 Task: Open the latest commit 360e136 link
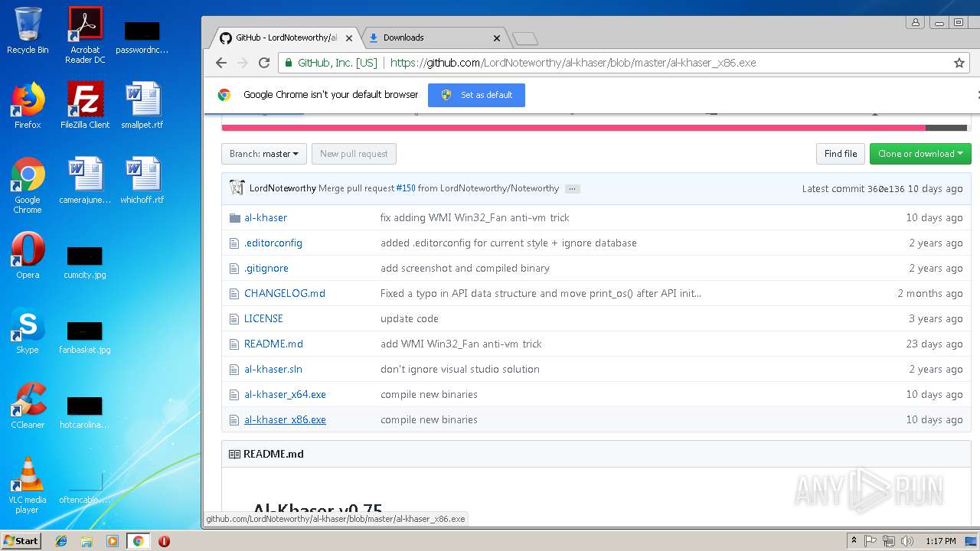(x=886, y=188)
